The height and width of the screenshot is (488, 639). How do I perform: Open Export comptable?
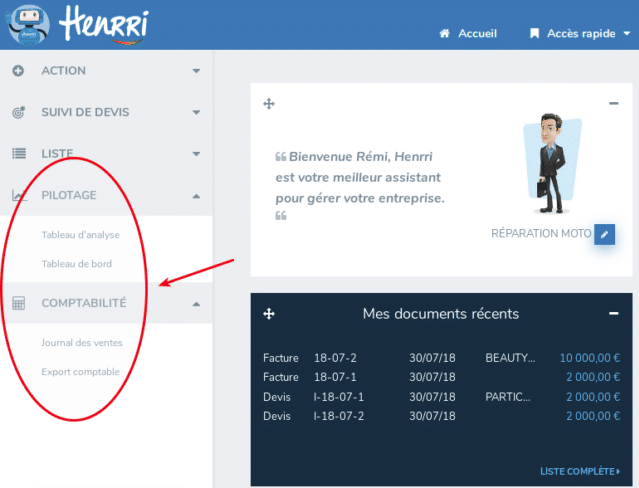(x=80, y=372)
